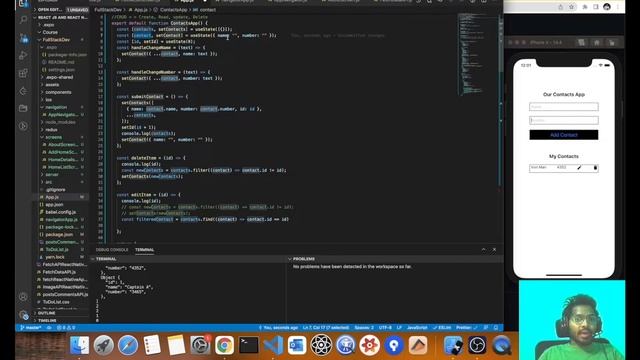Expand the components folder
The height and width of the screenshot is (360, 640).
(x=58, y=92)
